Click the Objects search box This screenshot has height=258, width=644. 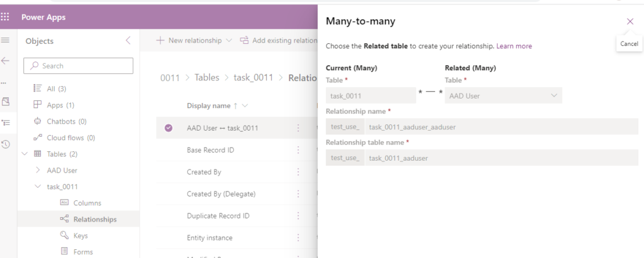pos(79,66)
